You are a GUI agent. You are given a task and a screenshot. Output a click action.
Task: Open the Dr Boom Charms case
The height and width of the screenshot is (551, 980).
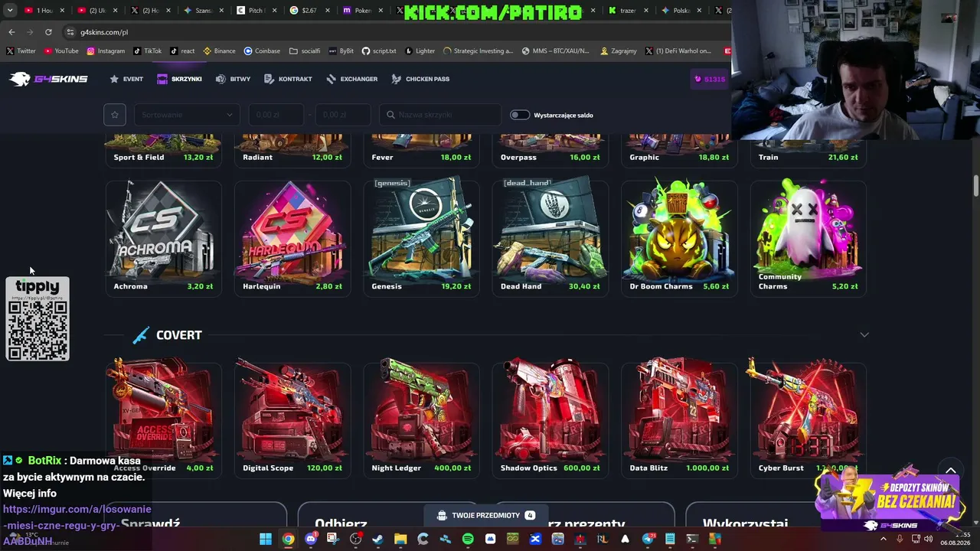[679, 237]
